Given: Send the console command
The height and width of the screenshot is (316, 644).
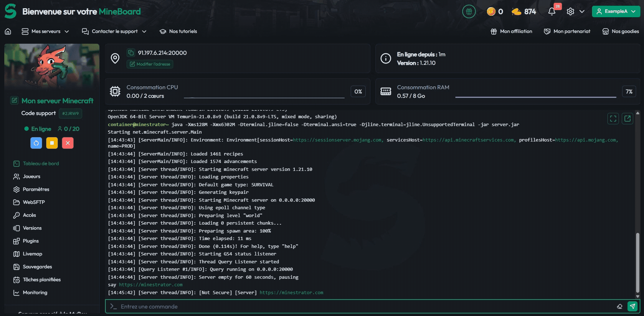Looking at the screenshot, I should 633,306.
